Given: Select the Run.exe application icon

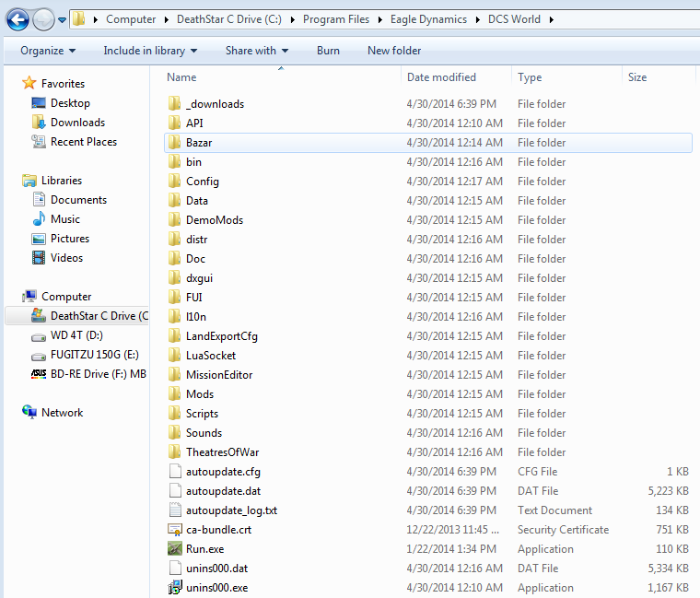Looking at the screenshot, I should coord(175,548).
